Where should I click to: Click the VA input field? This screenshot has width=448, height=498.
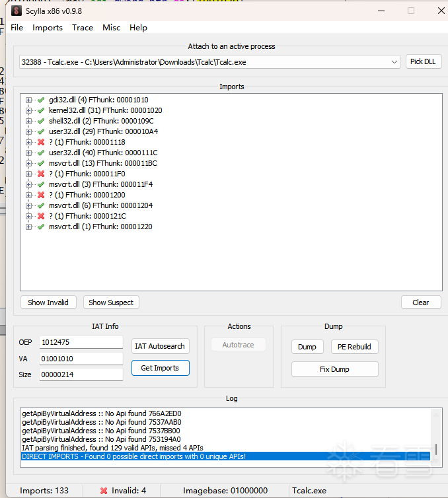(81, 359)
